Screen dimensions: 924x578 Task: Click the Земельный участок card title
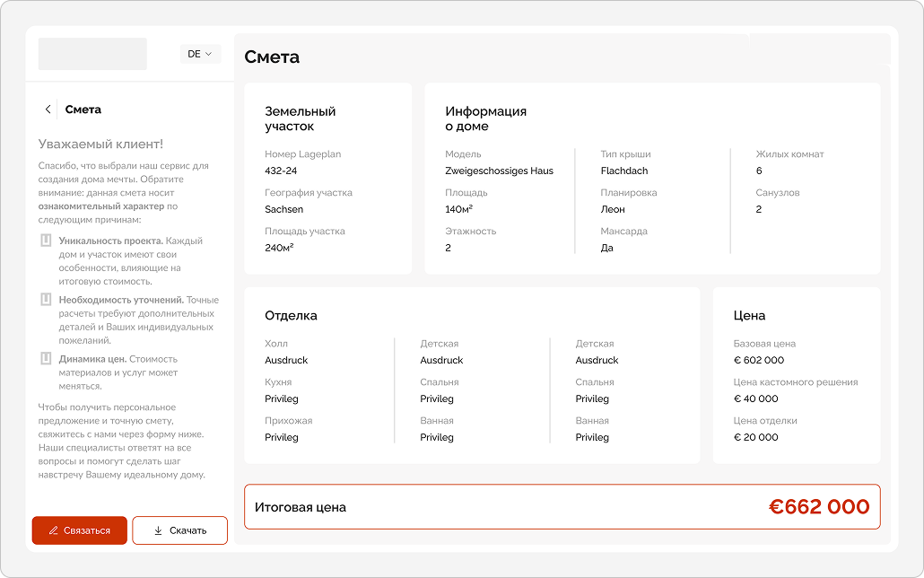point(300,118)
